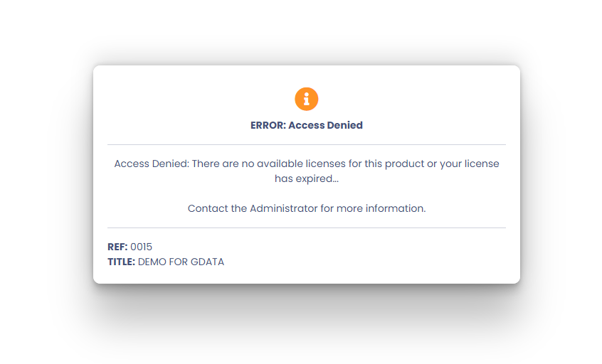The height and width of the screenshot is (364, 602).
Task: Click "Access Denied:" starting the message paragraph
Action: click(152, 164)
